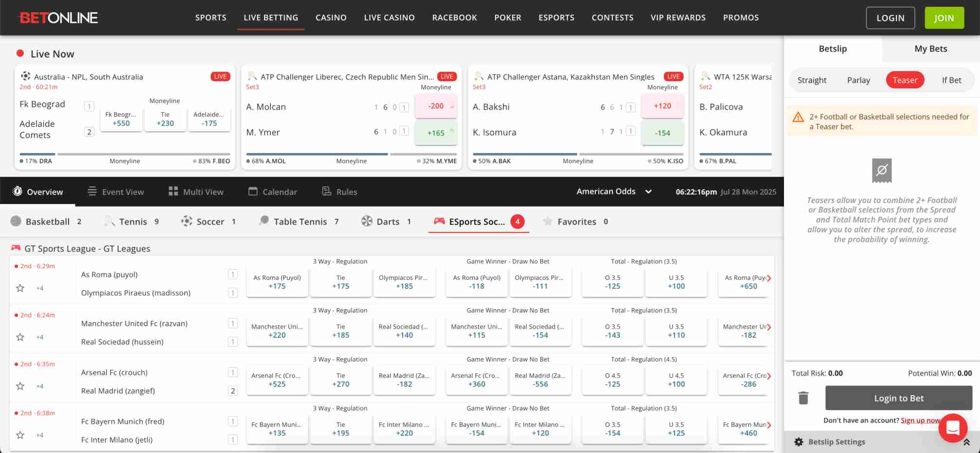
Task: Pick Real Madrid -182 in 3 Way Regulation
Action: pos(404,380)
